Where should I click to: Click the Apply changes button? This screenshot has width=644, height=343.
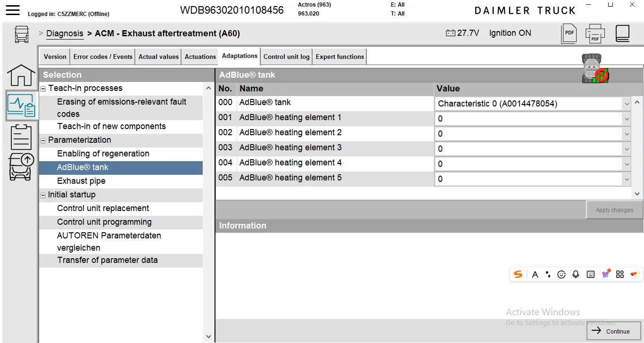(x=614, y=210)
